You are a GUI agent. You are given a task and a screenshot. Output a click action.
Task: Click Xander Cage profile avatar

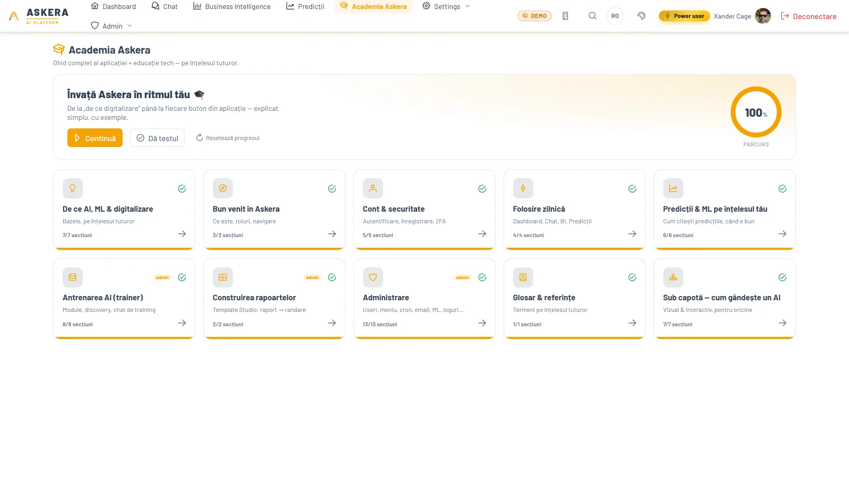(x=763, y=16)
